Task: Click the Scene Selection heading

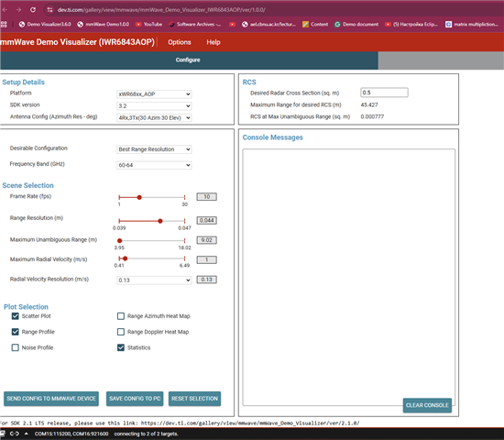Action: 28,185
